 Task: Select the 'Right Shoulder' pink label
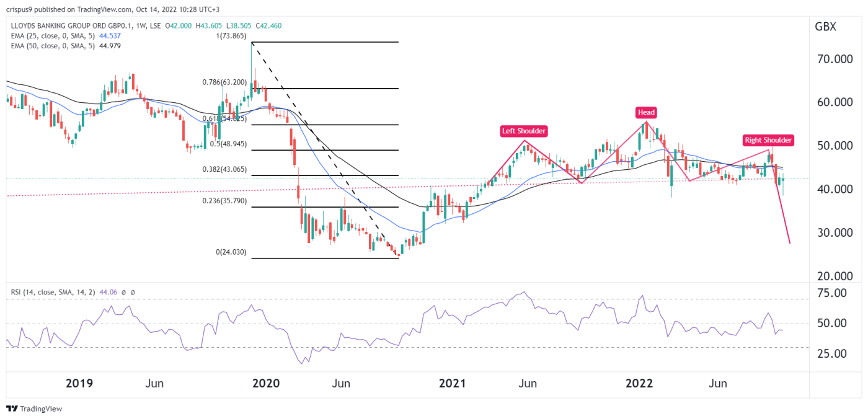tap(768, 140)
